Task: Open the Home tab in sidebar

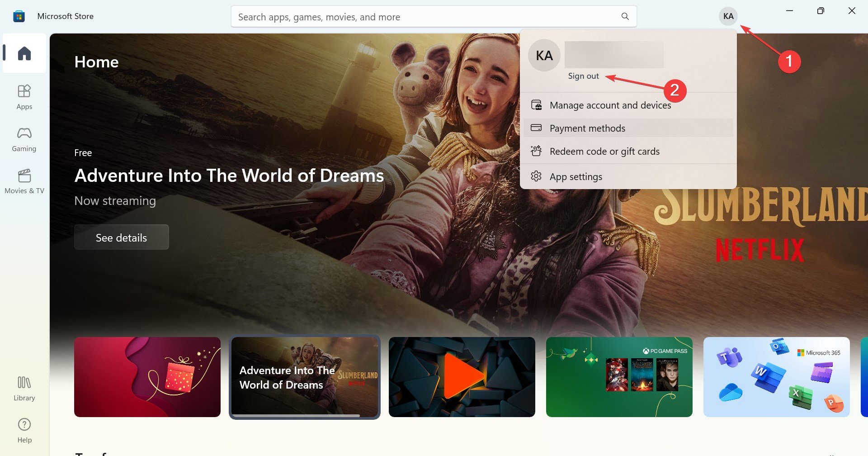Action: pyautogui.click(x=24, y=53)
